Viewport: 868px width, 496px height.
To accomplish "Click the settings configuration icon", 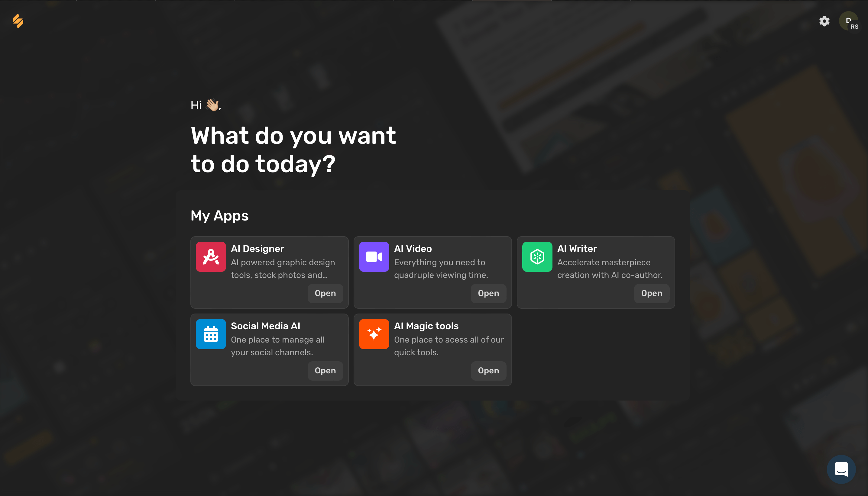I will (824, 21).
